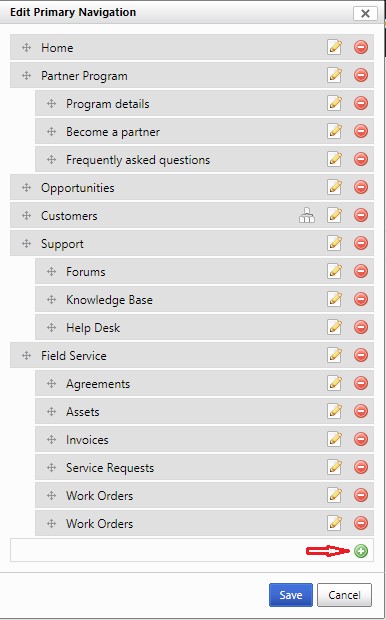Click the Forums drag handle icon

51,271
